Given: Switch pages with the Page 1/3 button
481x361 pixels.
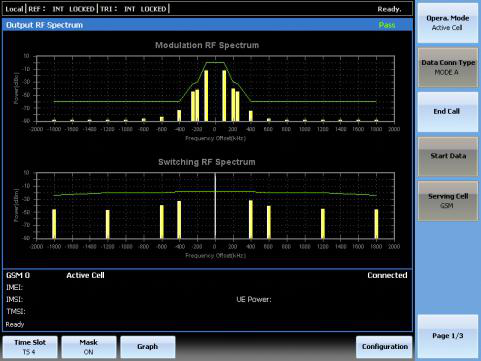Looking at the screenshot, I should 447,336.
